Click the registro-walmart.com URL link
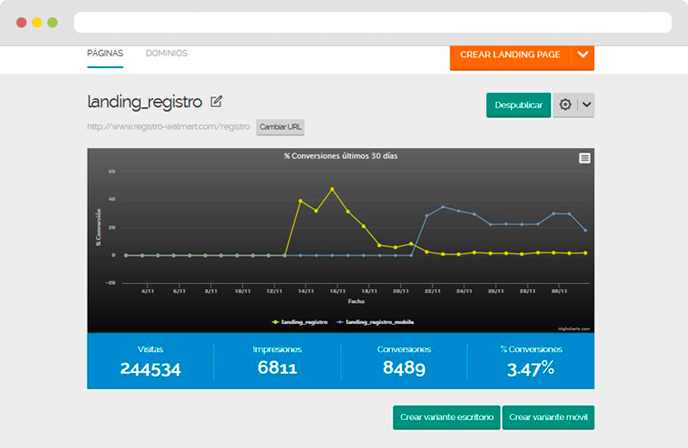The height and width of the screenshot is (448, 688). pyautogui.click(x=168, y=127)
